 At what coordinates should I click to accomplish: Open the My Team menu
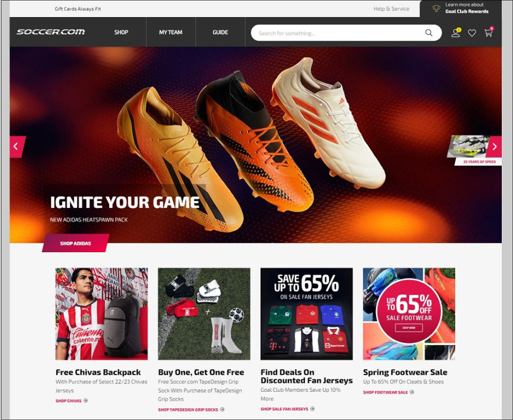tap(171, 32)
